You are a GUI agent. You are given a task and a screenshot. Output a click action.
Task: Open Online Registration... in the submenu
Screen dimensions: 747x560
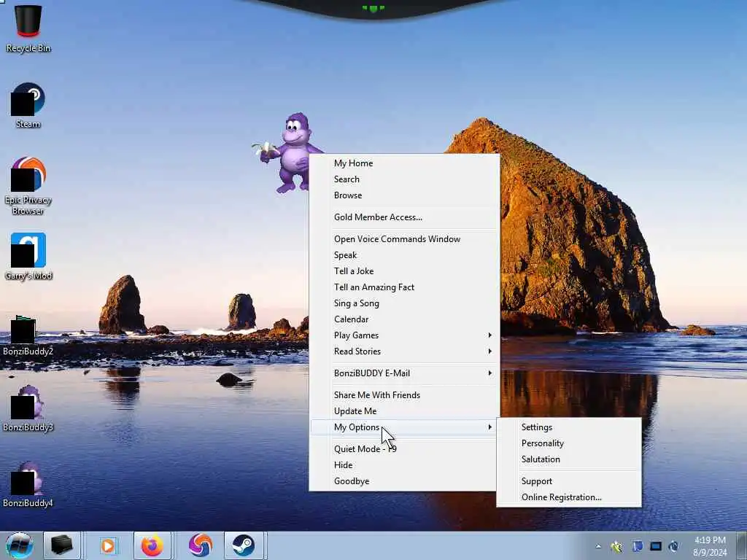(569, 497)
